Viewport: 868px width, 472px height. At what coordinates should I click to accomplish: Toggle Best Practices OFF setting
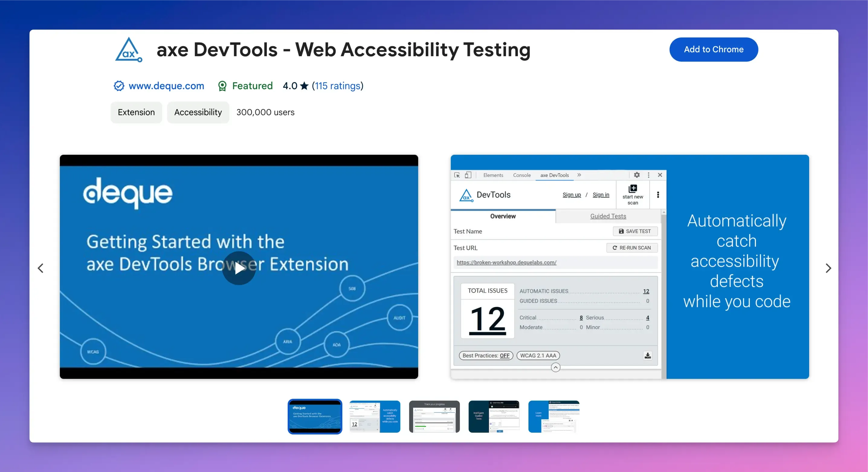pos(486,355)
